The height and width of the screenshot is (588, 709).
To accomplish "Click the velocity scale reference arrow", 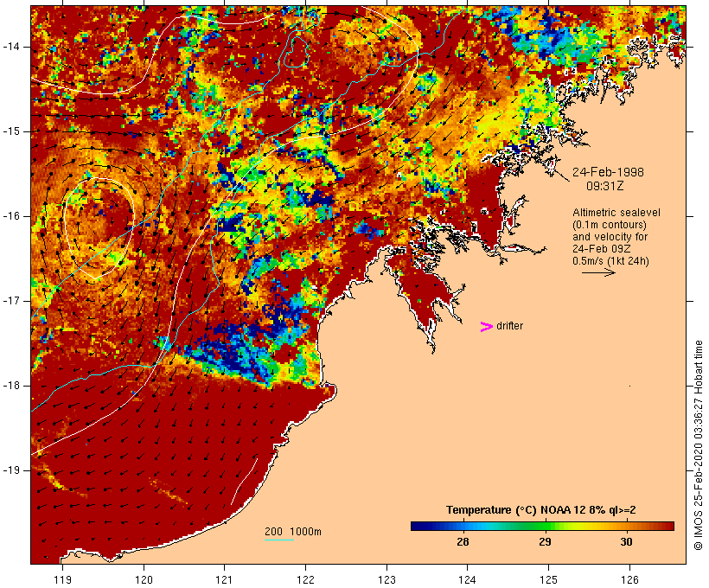I will point(598,272).
